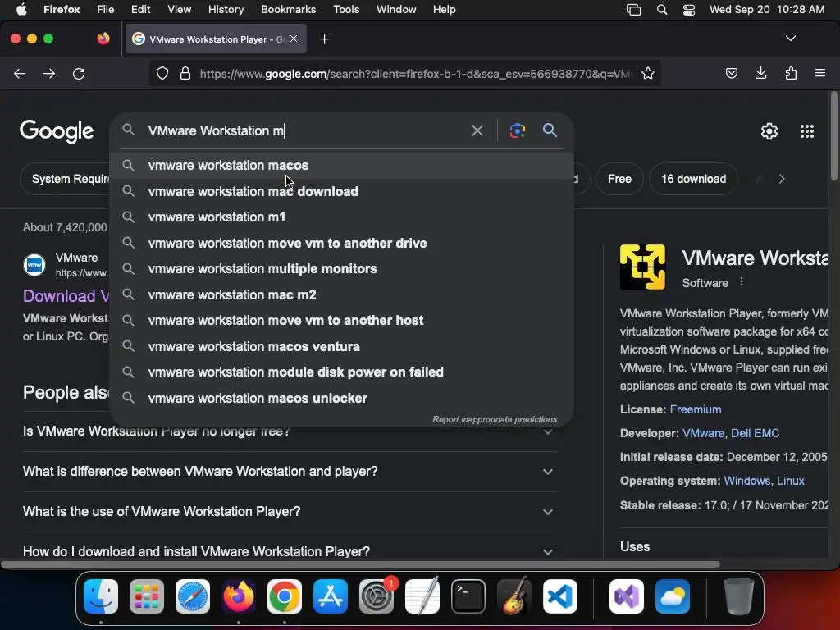Open a new tab with plus button

tap(324, 39)
